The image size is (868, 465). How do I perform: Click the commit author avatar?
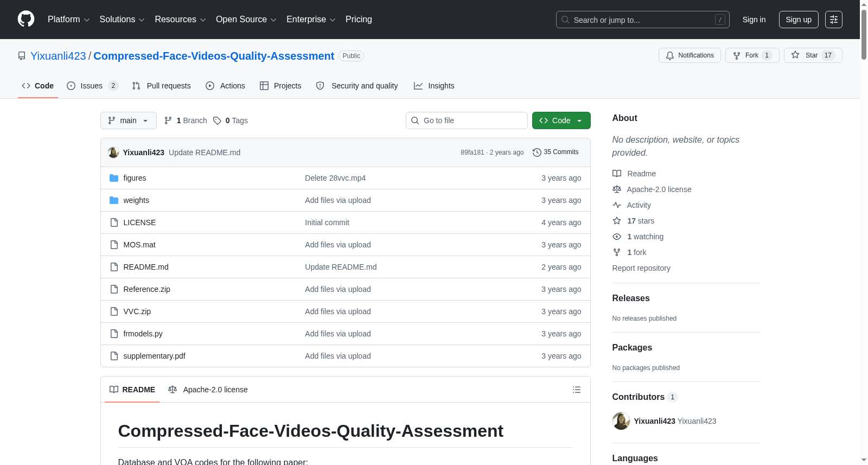pyautogui.click(x=113, y=152)
